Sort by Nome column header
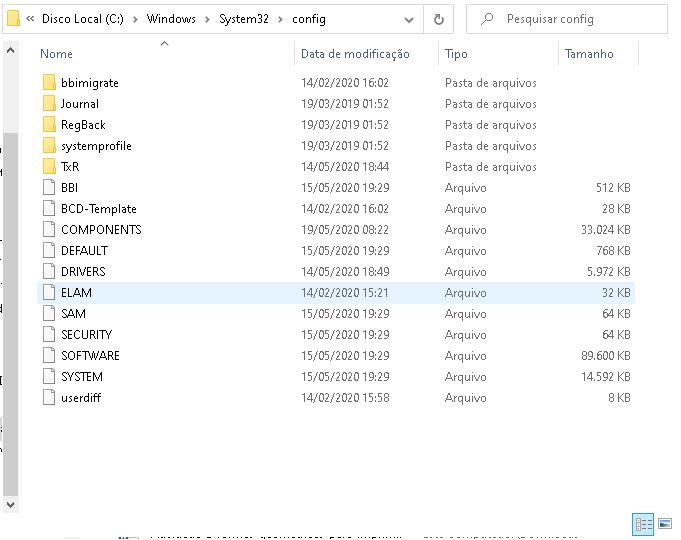 point(57,54)
